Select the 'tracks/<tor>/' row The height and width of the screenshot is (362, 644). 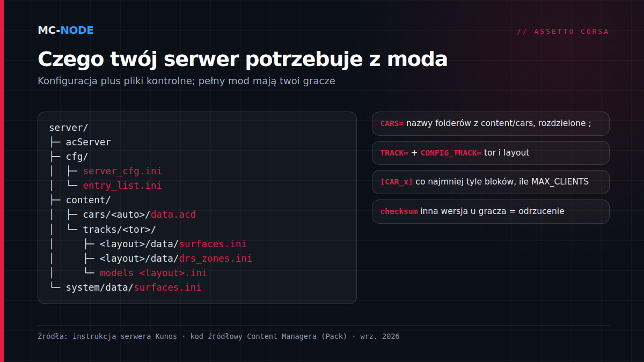coord(103,229)
